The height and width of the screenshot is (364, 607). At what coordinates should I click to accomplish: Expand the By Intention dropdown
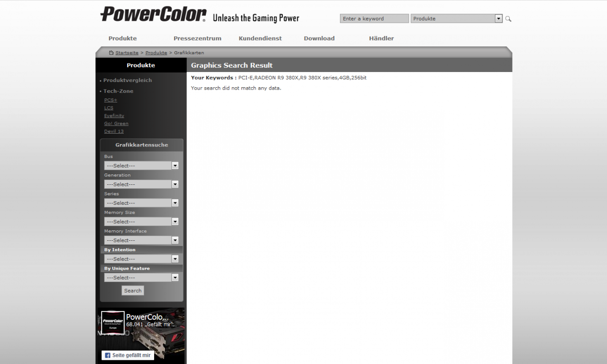[x=141, y=259]
